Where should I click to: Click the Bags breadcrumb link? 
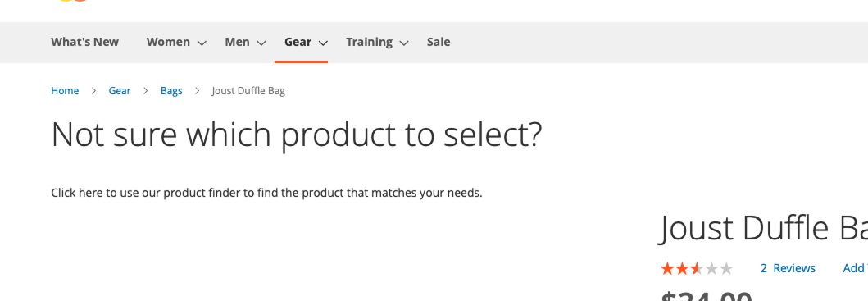171,91
